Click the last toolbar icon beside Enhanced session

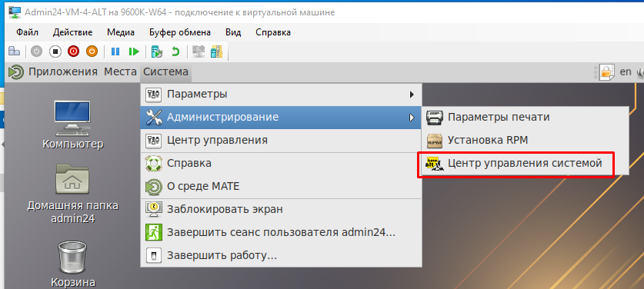coord(216,51)
